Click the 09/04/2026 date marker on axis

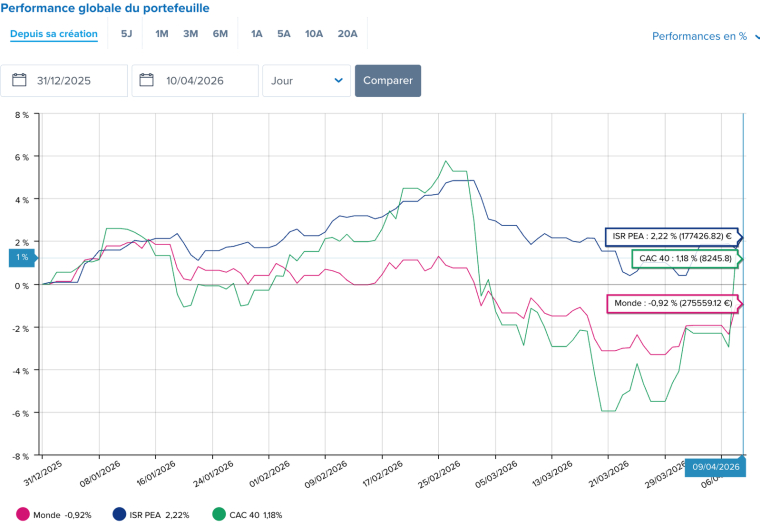[714, 467]
